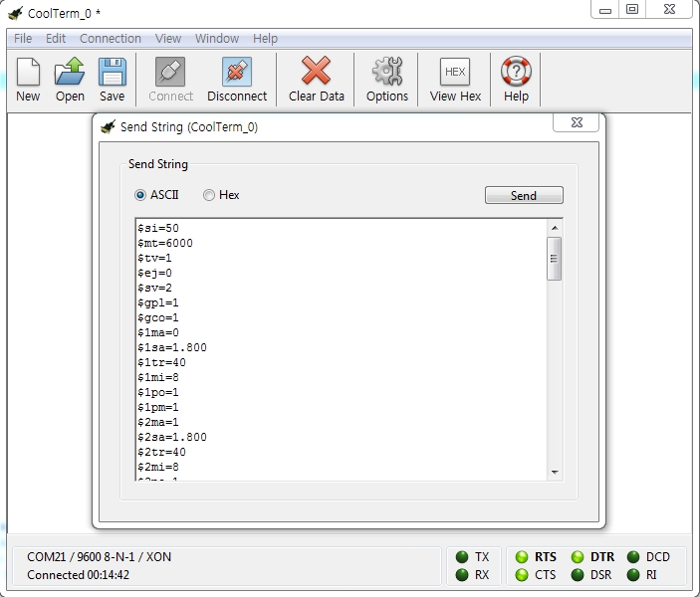The width and height of the screenshot is (700, 597).
Task: Close the Send String dialog
Action: coord(577,123)
